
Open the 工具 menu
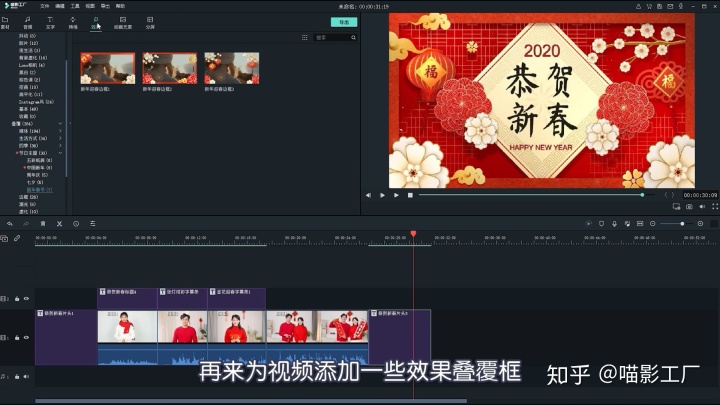pos(75,6)
